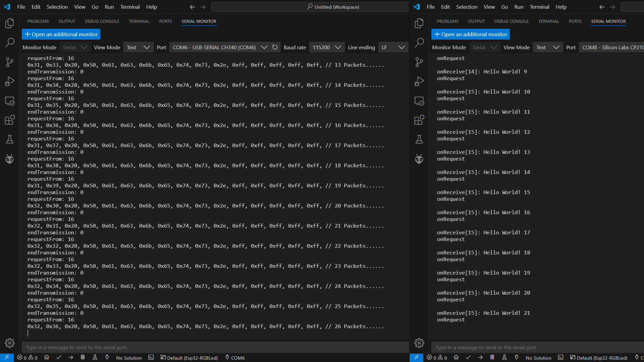The height and width of the screenshot is (362, 644).
Task: Open PlatformIO terminal icon in left status bar
Action: [151, 358]
